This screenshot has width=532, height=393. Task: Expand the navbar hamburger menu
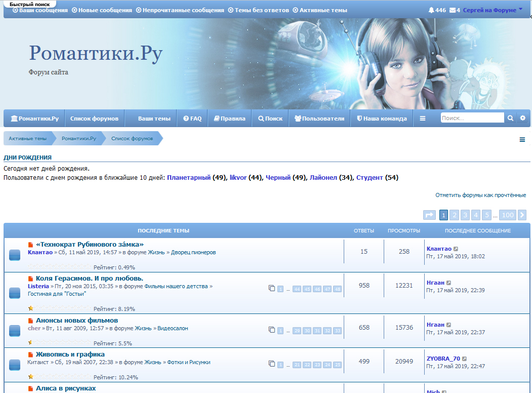tap(422, 119)
